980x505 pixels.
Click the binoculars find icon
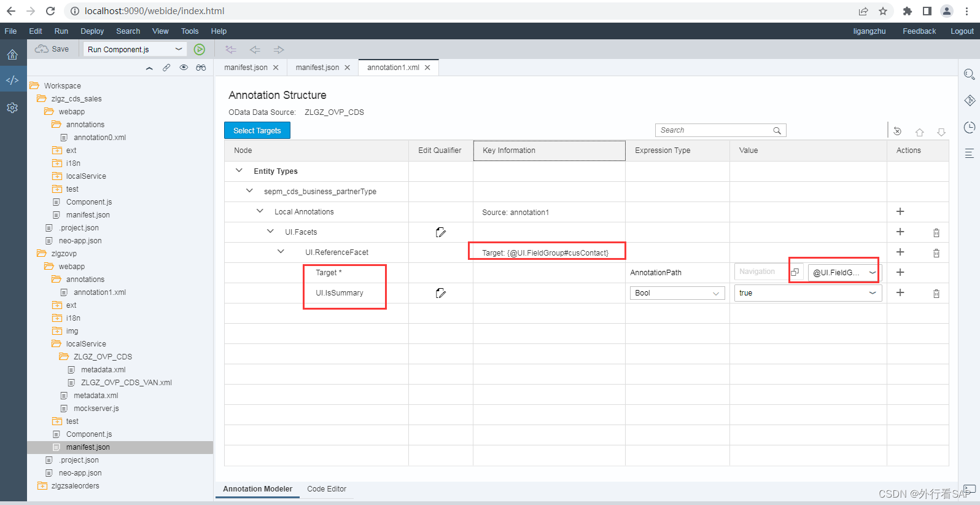click(x=201, y=68)
